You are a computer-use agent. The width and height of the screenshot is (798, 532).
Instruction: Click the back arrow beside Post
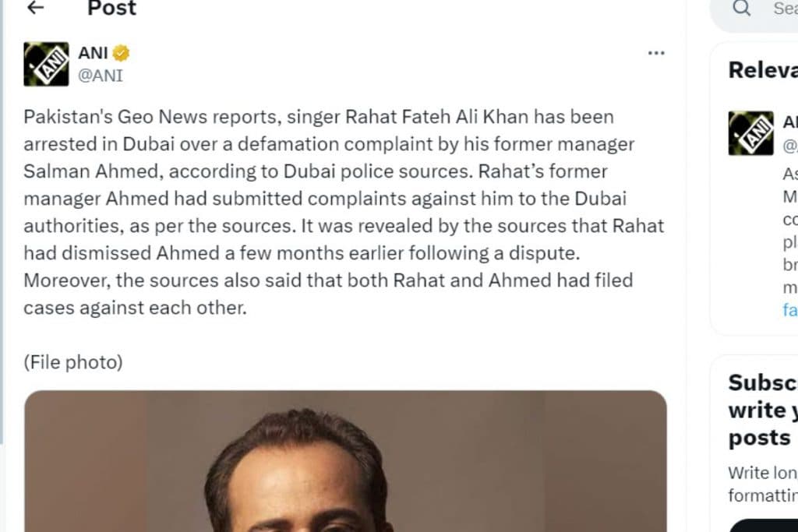coord(35,9)
